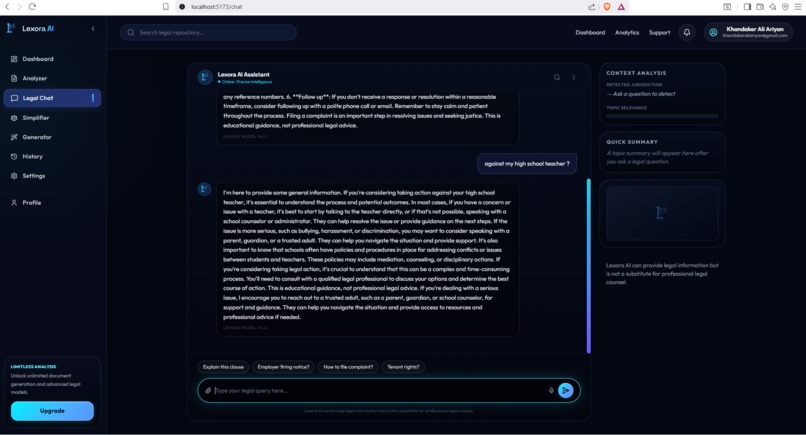Open the browser wallet icon

(760, 7)
